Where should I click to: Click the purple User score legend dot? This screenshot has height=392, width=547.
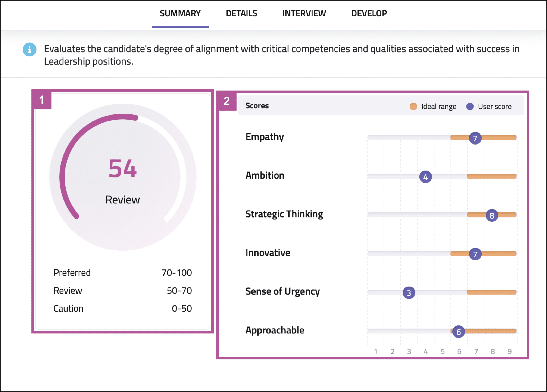point(470,106)
